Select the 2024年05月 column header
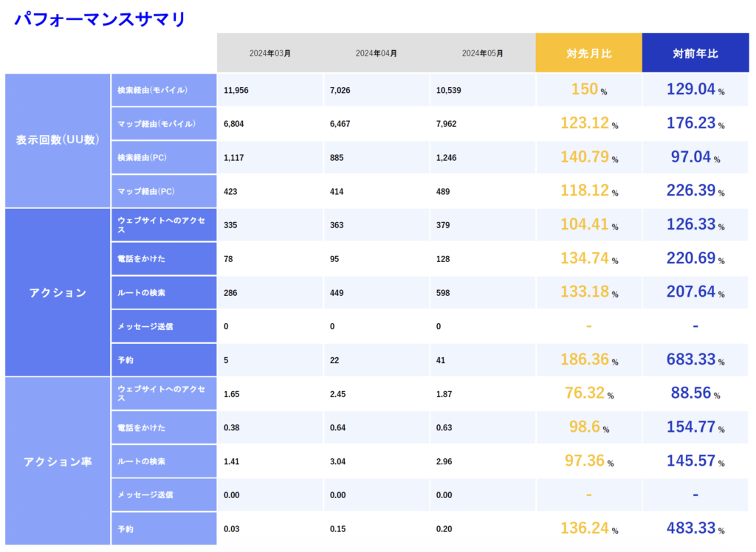The height and width of the screenshot is (552, 756). [482, 53]
